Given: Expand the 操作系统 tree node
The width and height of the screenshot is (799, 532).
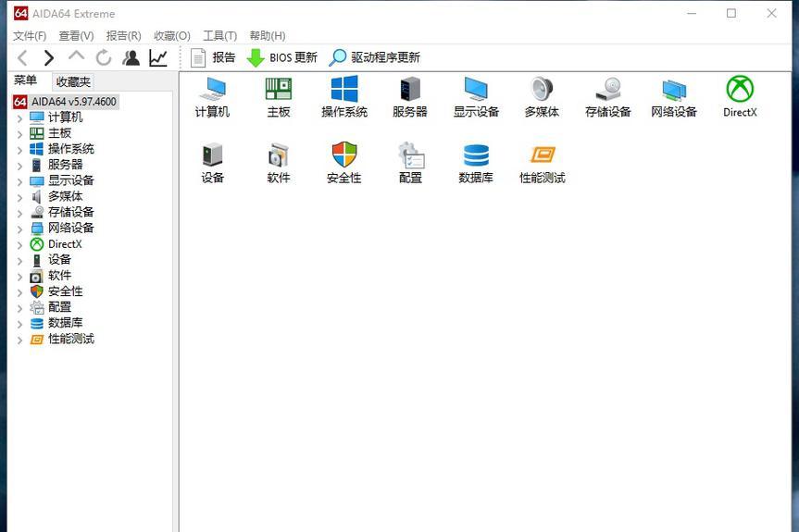Looking at the screenshot, I should click(19, 150).
